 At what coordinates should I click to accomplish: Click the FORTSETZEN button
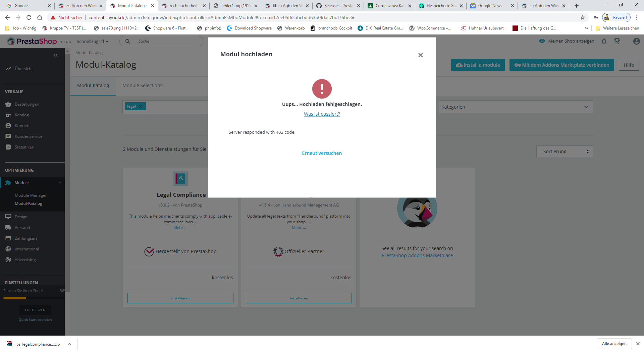click(x=35, y=310)
